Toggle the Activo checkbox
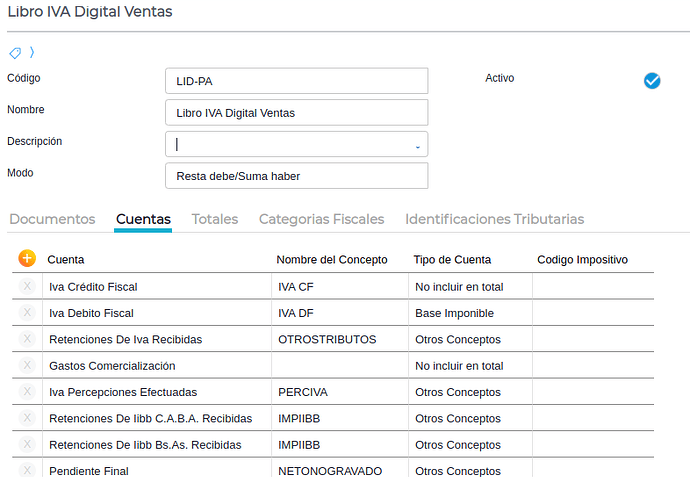This screenshot has height=489, width=690. [652, 81]
